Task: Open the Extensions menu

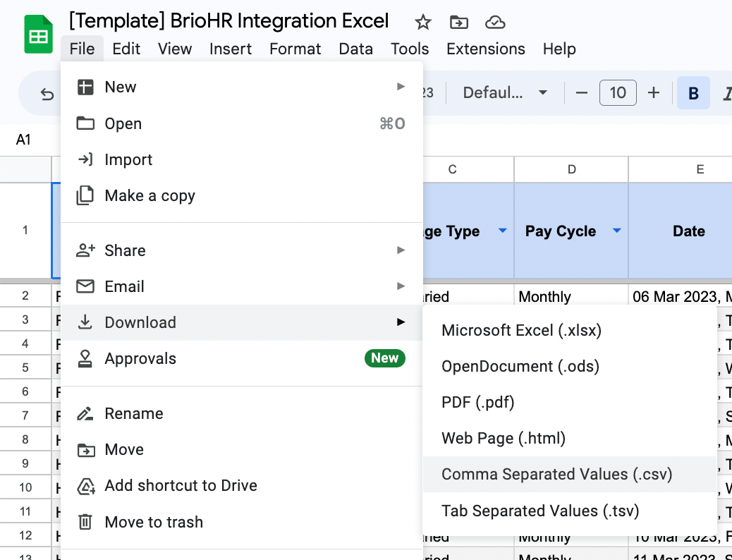Action: coord(485,49)
